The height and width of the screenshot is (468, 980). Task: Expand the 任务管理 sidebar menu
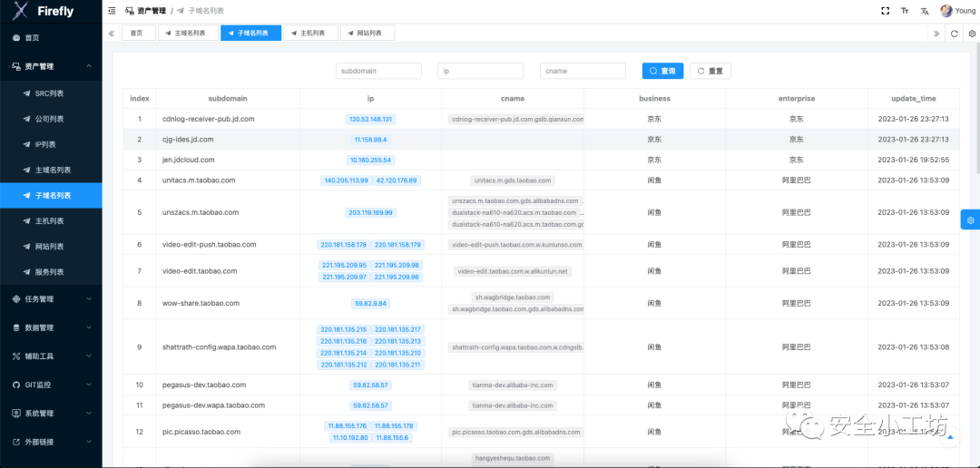(x=51, y=298)
